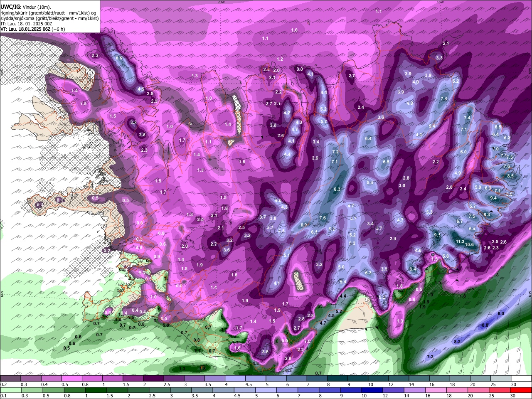
Task: Click the upper legend swatch between 20 and 25
Action: coord(480,378)
